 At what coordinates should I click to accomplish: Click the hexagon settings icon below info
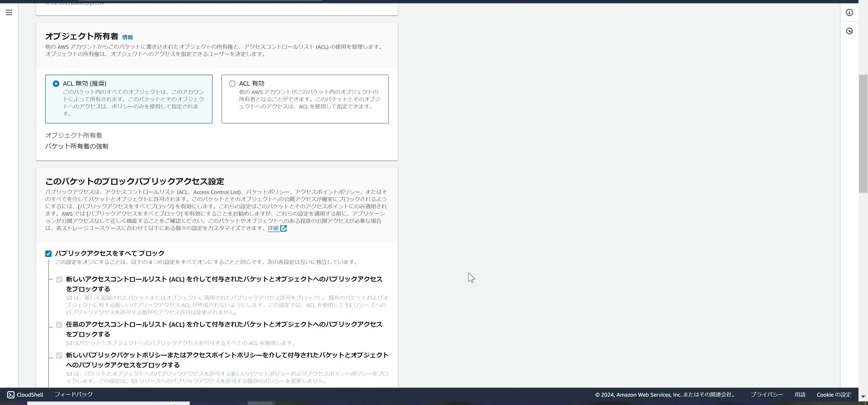849,31
